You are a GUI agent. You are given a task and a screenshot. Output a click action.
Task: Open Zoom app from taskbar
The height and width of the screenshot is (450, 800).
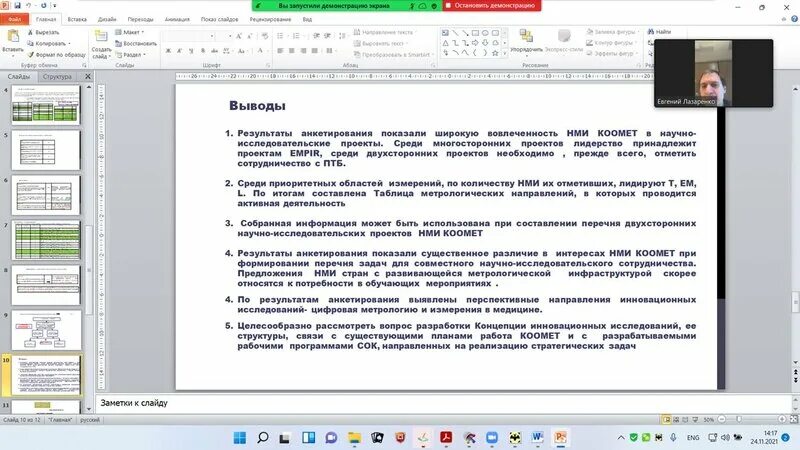pos(492,437)
